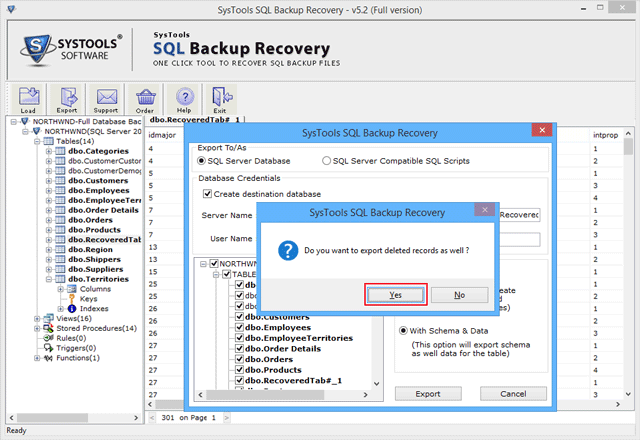The image size is (640, 440).
Task: Click the SysTools Software logo
Action: 71,50
